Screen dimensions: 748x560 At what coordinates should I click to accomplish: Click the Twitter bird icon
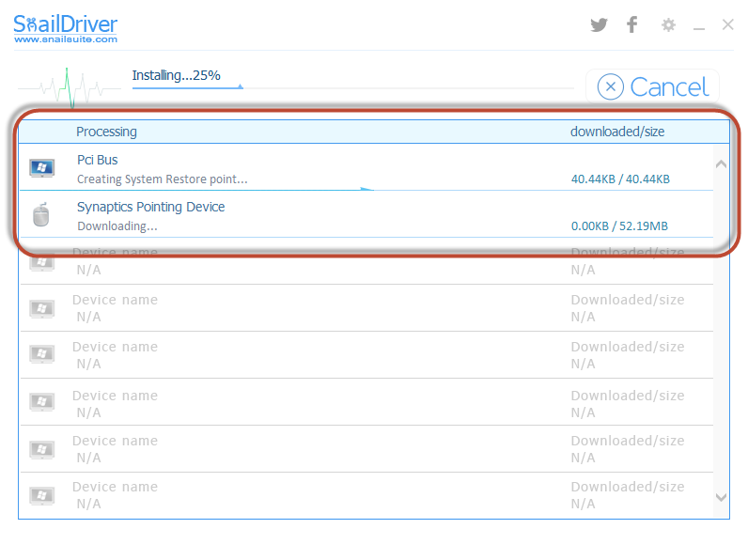599,25
